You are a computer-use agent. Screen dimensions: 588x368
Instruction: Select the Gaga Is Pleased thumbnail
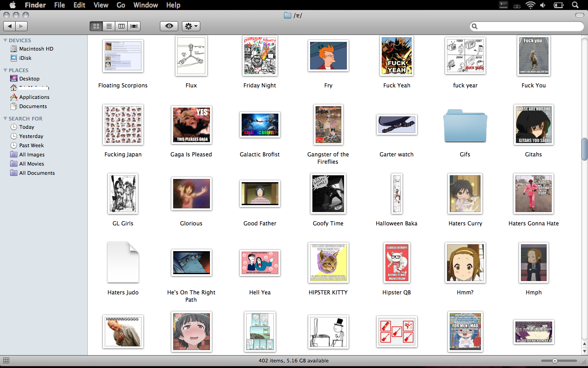point(191,125)
